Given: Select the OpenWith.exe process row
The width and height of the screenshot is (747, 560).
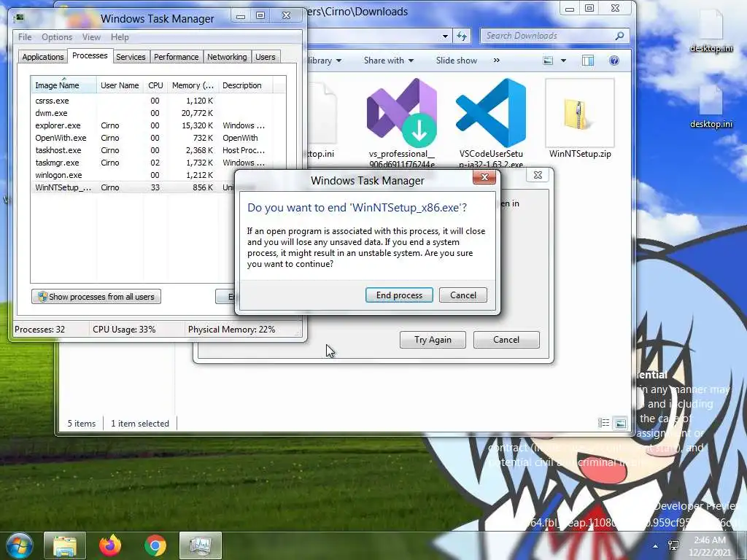Looking at the screenshot, I should [158, 138].
